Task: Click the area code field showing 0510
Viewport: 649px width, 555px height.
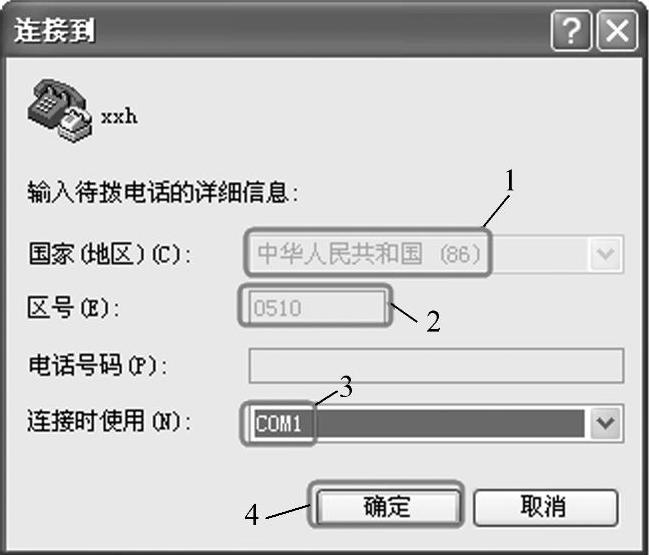Action: pos(317,308)
